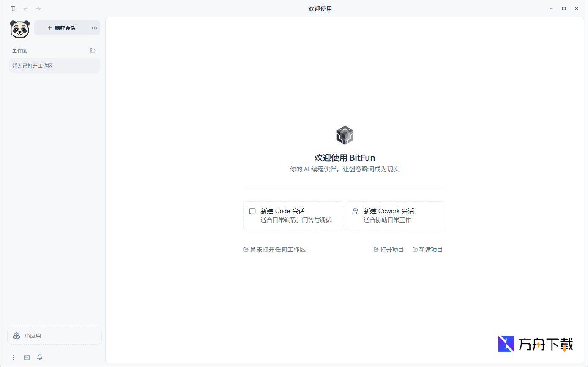Open a workspace via the folder icon
The width and height of the screenshot is (588, 367).
click(93, 50)
